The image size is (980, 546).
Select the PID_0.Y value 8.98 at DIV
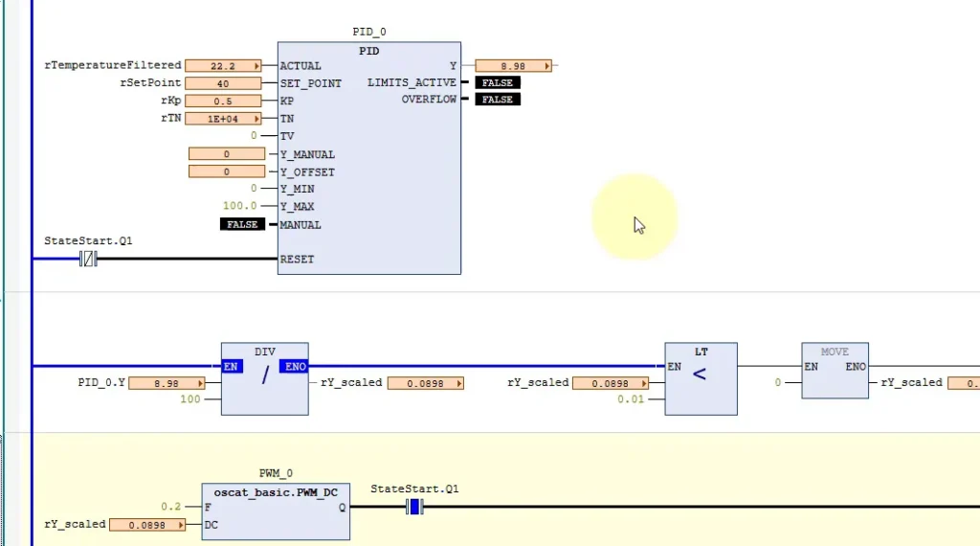point(167,383)
